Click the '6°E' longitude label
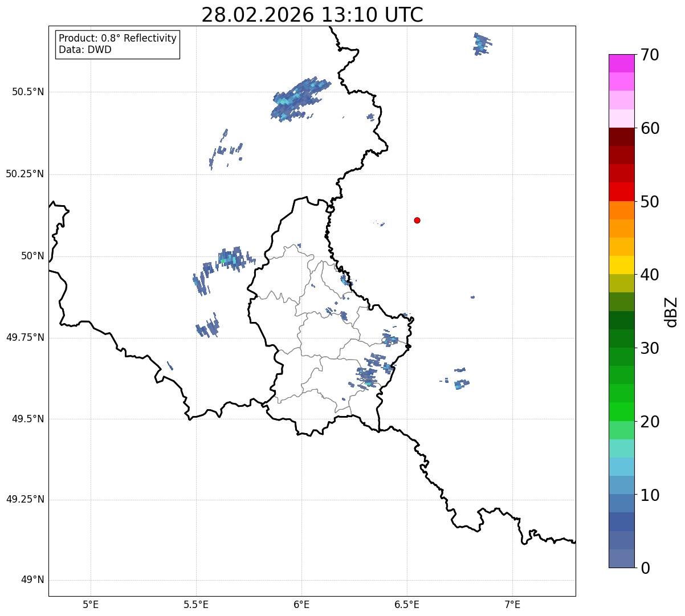The image size is (685, 616). 301,604
